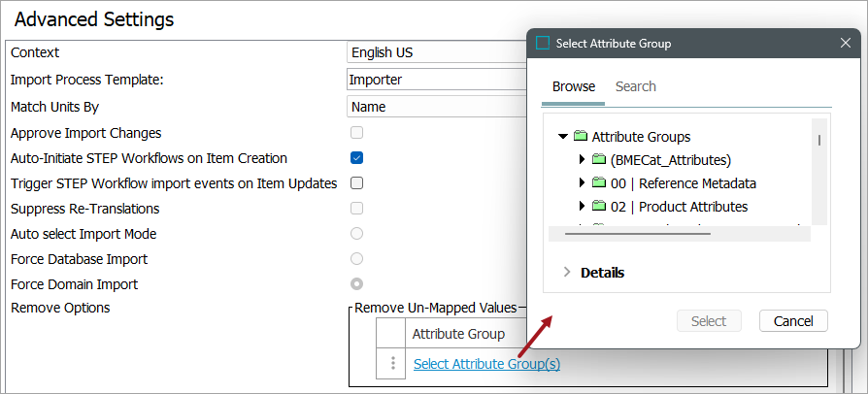
Task: Switch to the Browse tab
Action: [574, 87]
